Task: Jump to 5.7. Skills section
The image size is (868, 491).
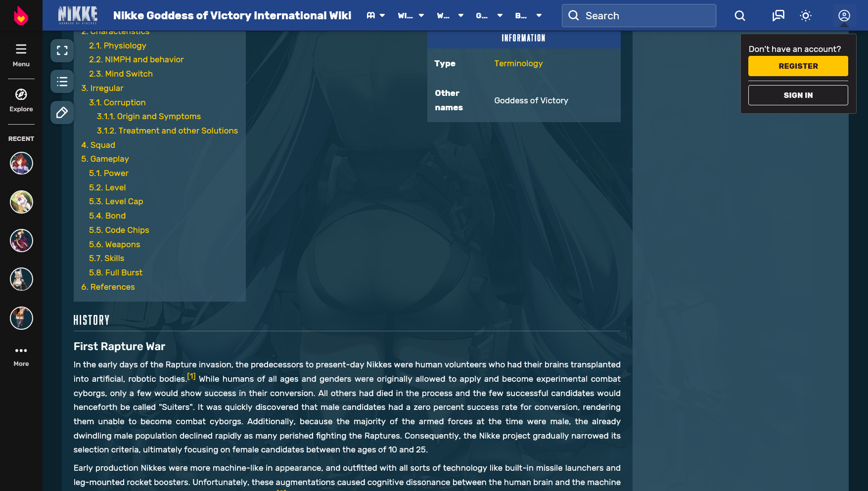Action: coord(106,258)
